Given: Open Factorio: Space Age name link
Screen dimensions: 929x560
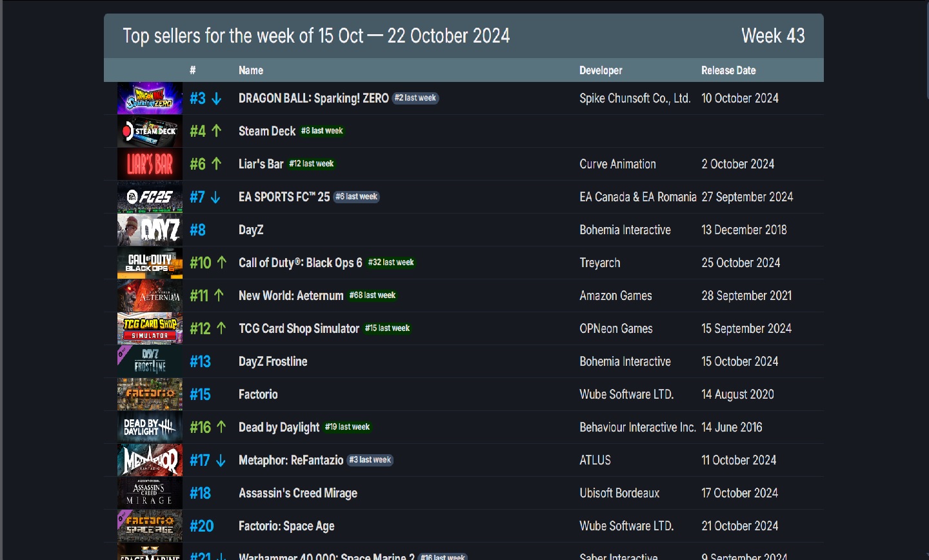Looking at the screenshot, I should [x=286, y=526].
